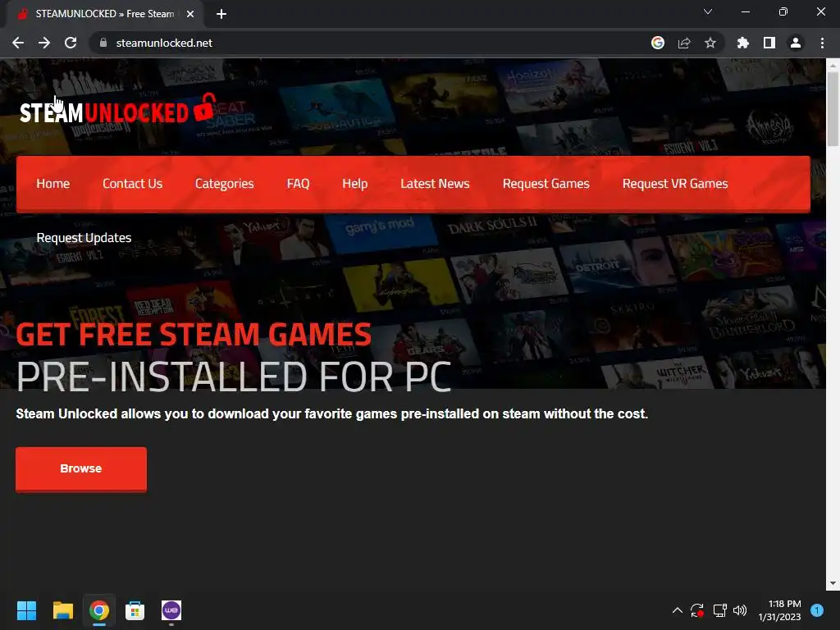Image resolution: width=840 pixels, height=630 pixels.
Task: Open the Windows Start menu
Action: [x=26, y=610]
